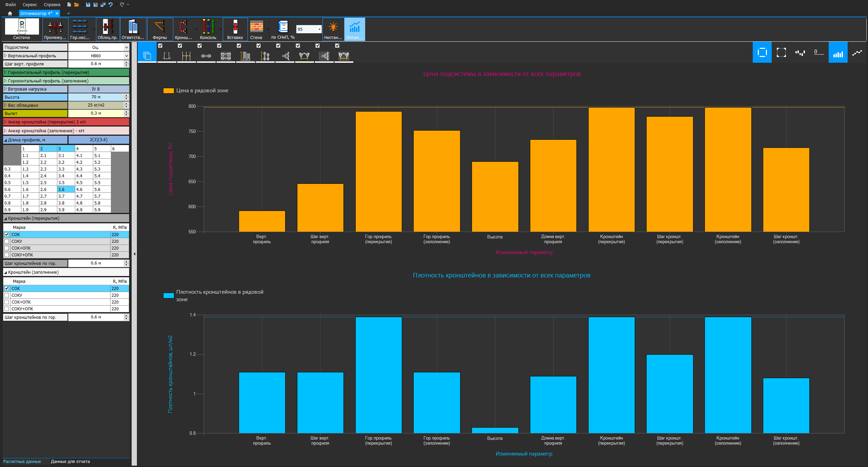Select the Консоль tool
868x467 pixels.
click(x=208, y=29)
